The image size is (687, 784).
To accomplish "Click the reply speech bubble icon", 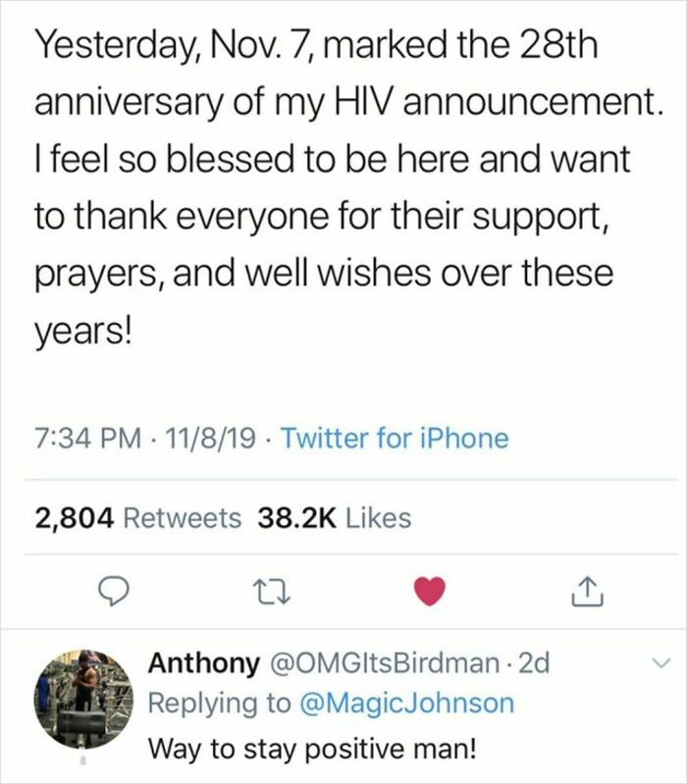I will click(113, 592).
